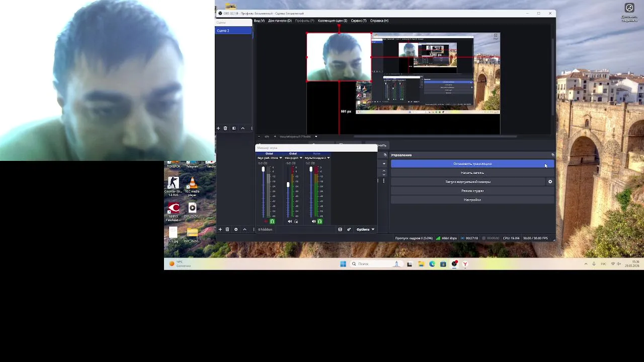The height and width of the screenshot is (362, 644).
Task: Open 123.jpg file on desktop
Action: (x=173, y=235)
